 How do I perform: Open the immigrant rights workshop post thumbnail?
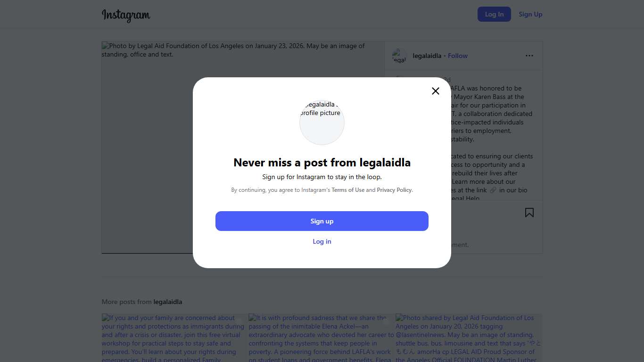pyautogui.click(x=173, y=337)
